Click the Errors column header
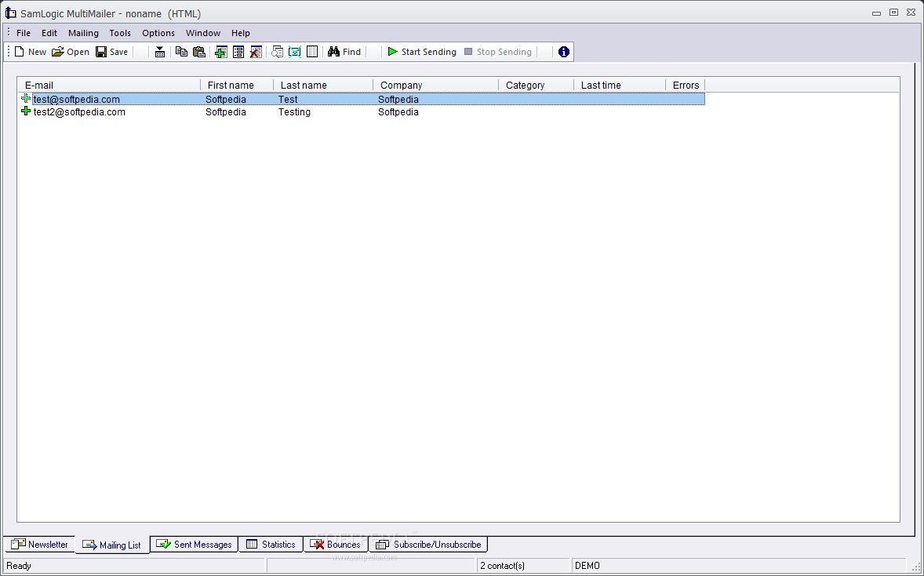Viewport: 924px width, 576px height. pyautogui.click(x=686, y=85)
